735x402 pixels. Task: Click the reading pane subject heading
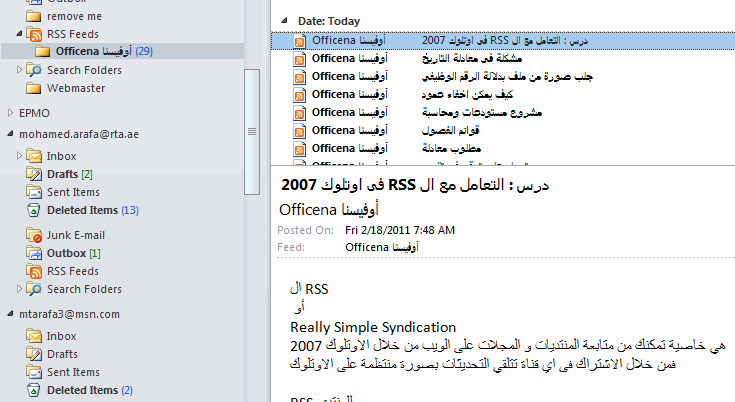click(415, 185)
